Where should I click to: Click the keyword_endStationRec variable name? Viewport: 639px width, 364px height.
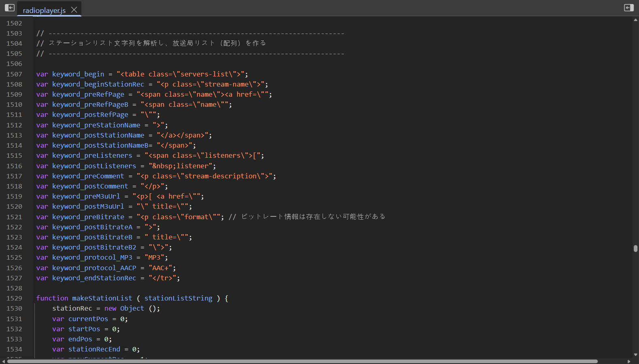click(94, 278)
